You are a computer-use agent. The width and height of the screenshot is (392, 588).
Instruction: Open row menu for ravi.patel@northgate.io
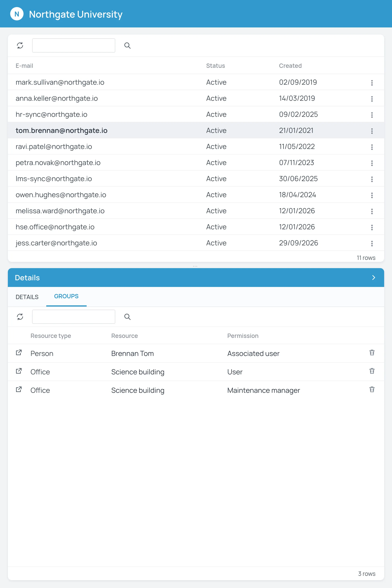[372, 147]
